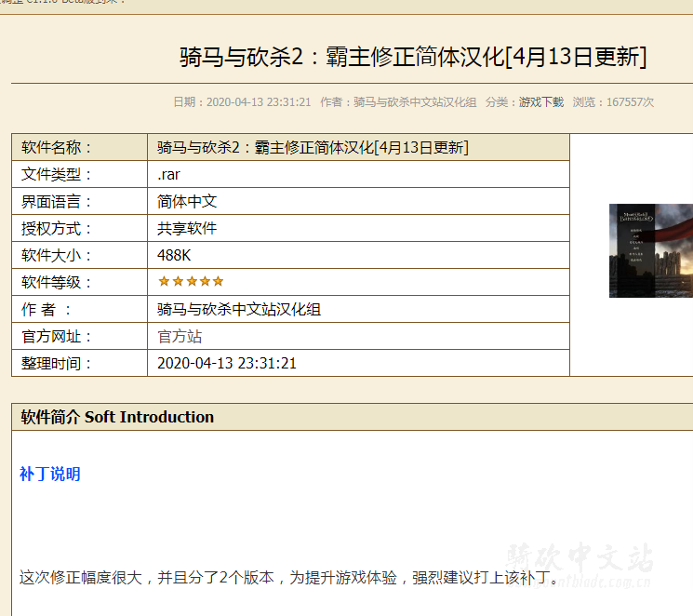Click the five-star rating icons

[x=191, y=281]
